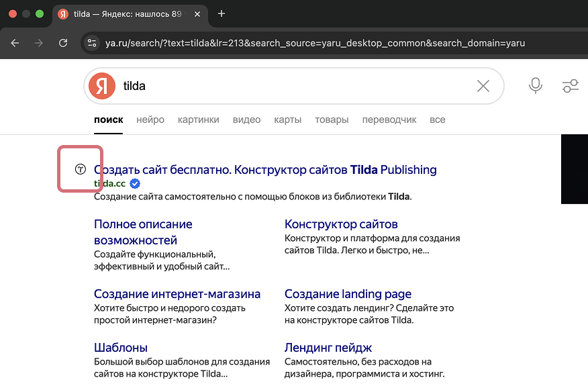Open the видео search tab
The height and width of the screenshot is (386, 588).
pos(246,119)
